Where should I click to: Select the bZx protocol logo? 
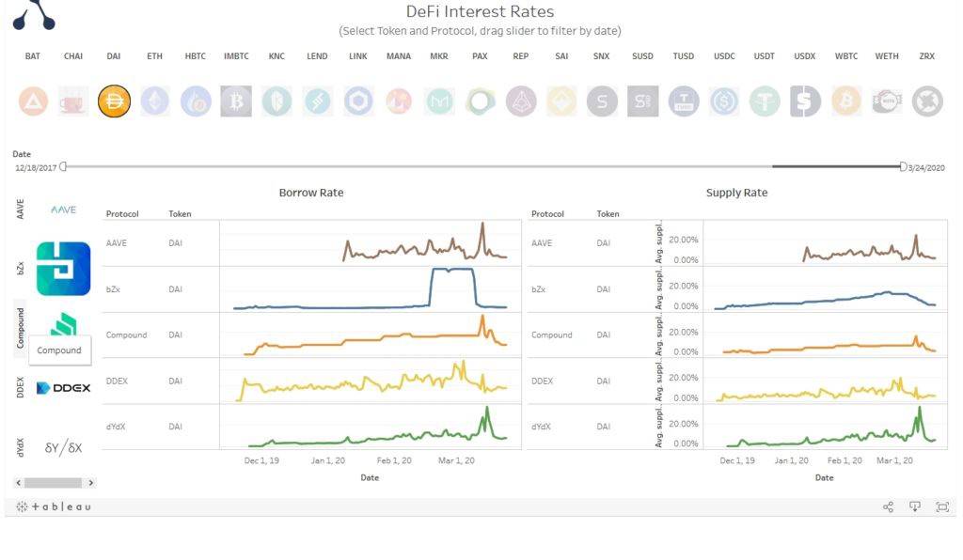tap(63, 269)
